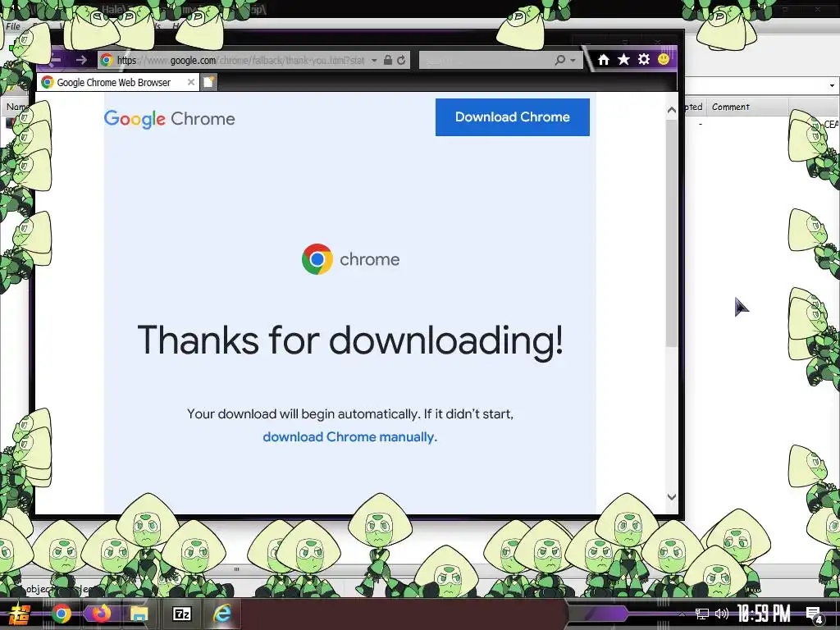Screen dimensions: 840x630
Task: Click the scrollbar down arrow
Action: coord(672,496)
